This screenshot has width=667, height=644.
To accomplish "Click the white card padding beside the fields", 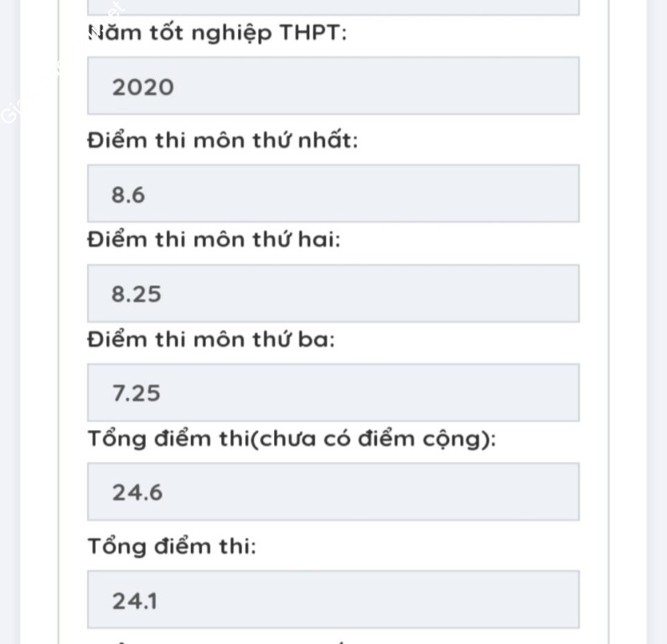I will pyautogui.click(x=593, y=335).
